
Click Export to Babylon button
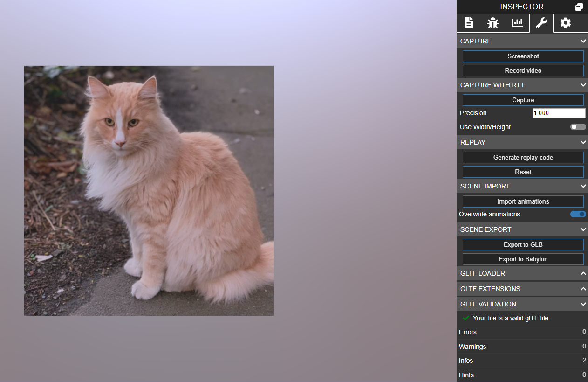point(523,259)
